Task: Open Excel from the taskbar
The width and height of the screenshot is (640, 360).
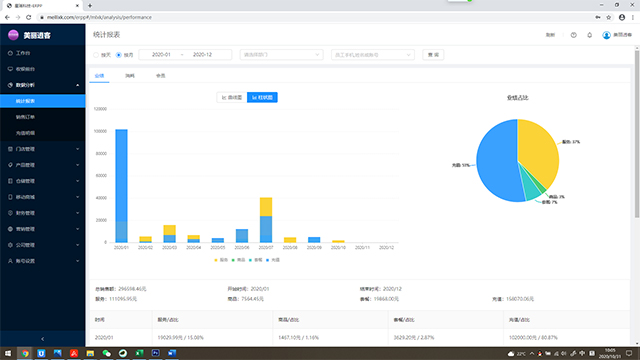Action: pyautogui.click(x=139, y=353)
